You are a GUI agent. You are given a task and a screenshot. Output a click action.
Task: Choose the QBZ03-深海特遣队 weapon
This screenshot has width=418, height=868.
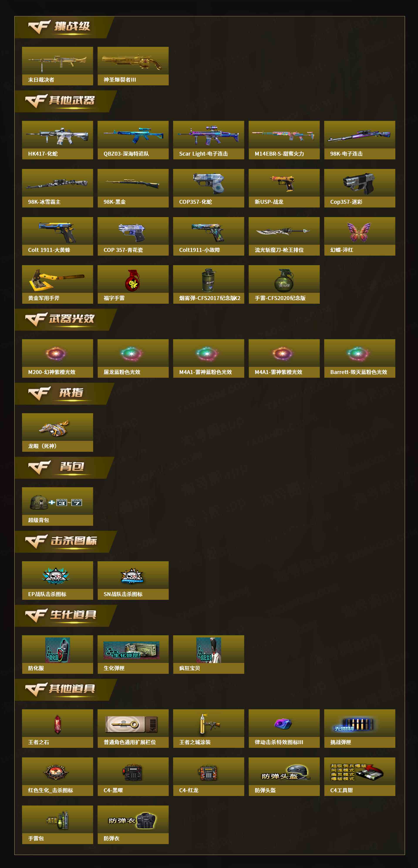tap(133, 140)
